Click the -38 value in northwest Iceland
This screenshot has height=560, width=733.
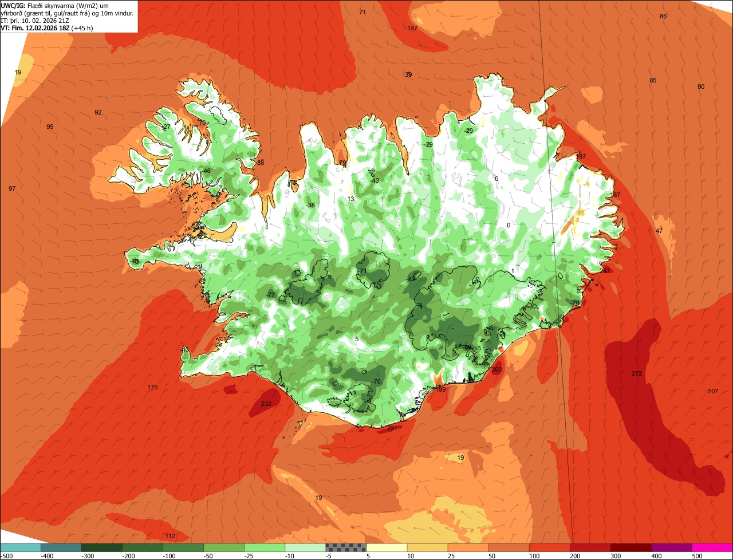(x=310, y=205)
